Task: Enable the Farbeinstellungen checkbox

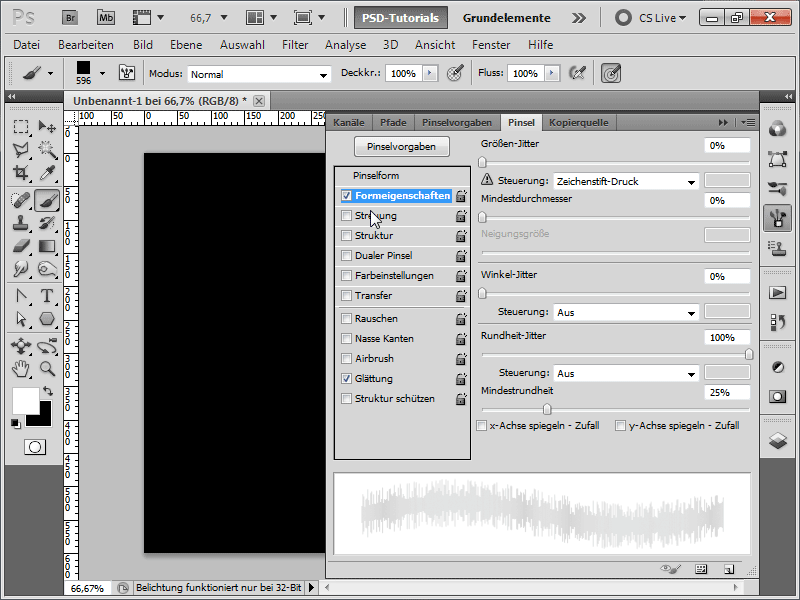Action: click(x=346, y=276)
